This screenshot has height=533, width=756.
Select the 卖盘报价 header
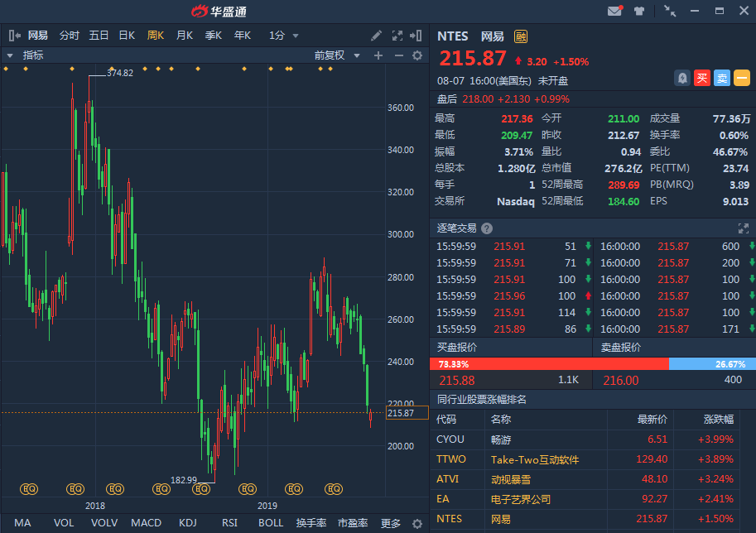(x=621, y=348)
